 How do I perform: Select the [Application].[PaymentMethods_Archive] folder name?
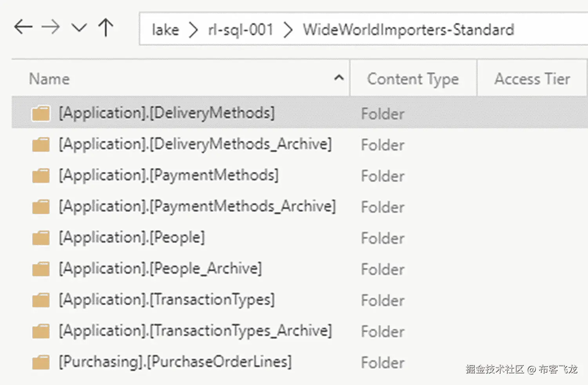(197, 206)
